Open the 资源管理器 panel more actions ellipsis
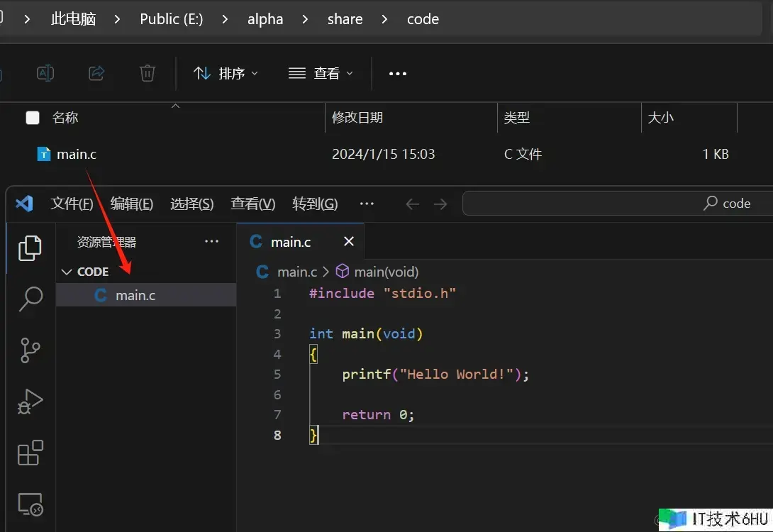This screenshot has height=532, width=773. tap(211, 241)
